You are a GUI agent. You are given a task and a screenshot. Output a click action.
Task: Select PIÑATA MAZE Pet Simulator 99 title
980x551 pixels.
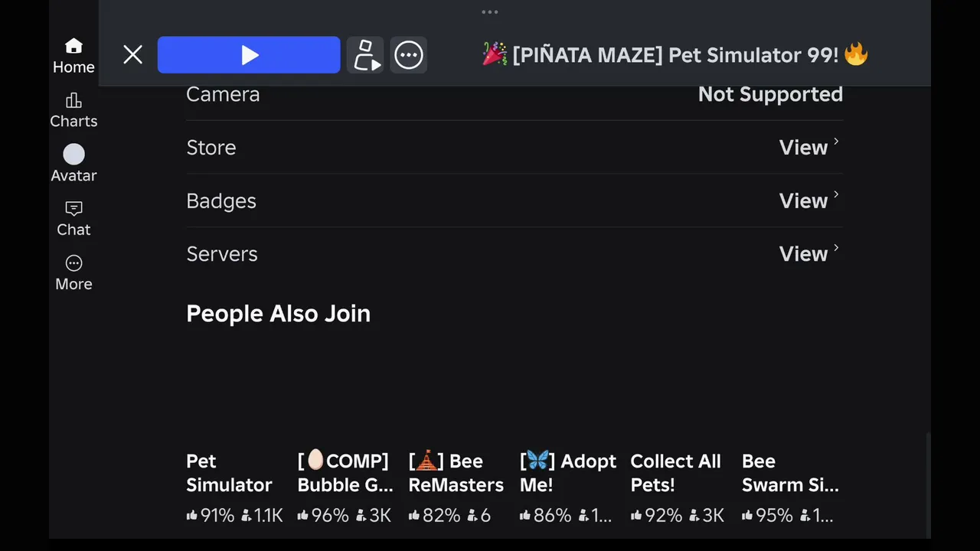click(675, 55)
